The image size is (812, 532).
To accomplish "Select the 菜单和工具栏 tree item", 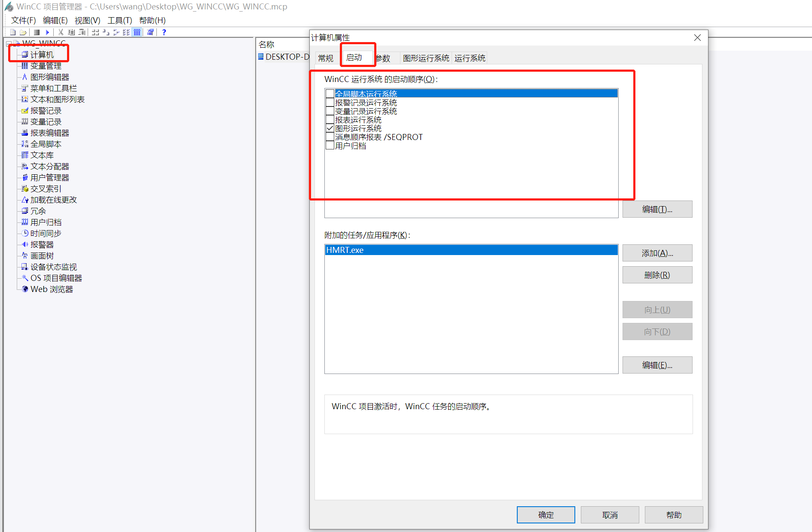I will pos(54,88).
